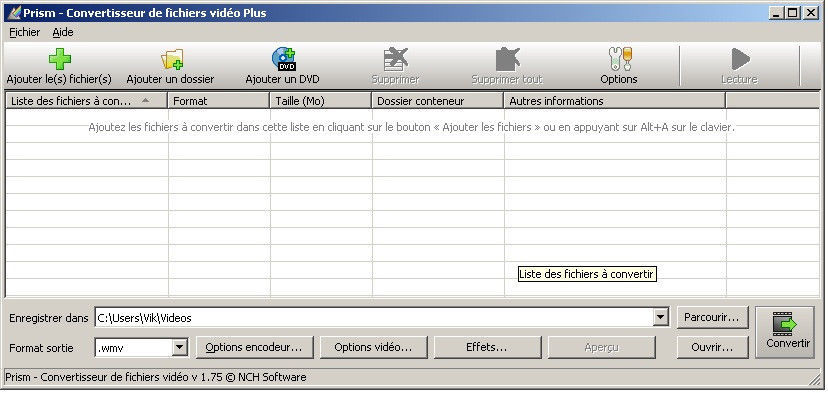Click the Supprimer tout toolbar icon

click(507, 59)
